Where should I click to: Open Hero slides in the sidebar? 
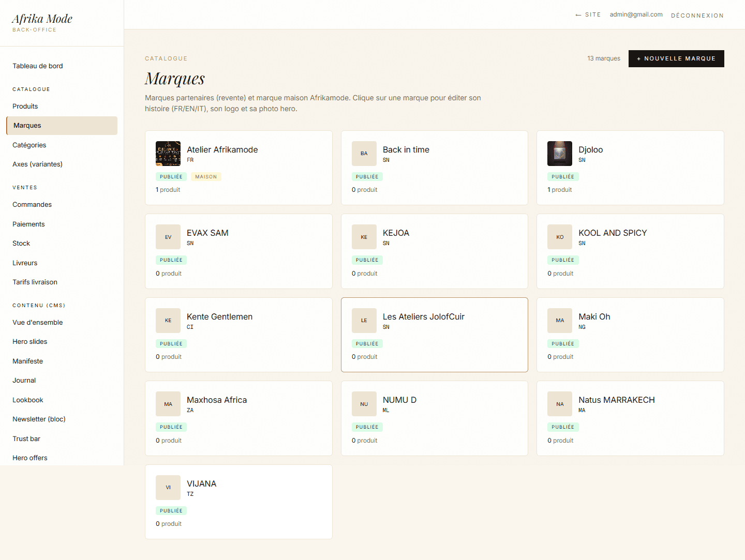62,342
